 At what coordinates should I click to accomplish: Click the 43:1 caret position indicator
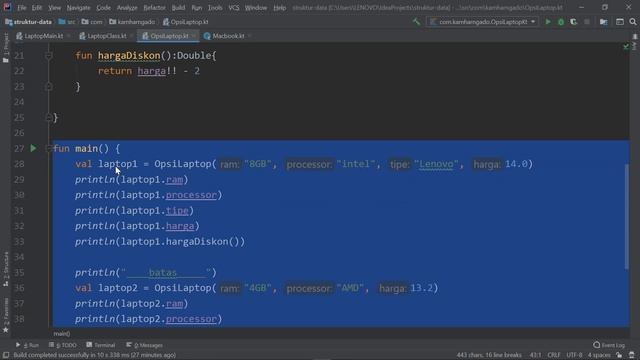click(x=536, y=355)
